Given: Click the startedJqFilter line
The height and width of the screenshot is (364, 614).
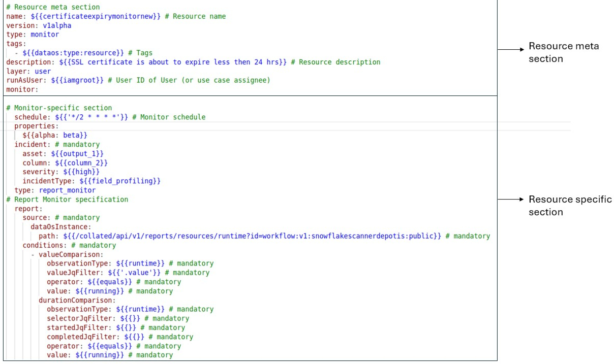Looking at the screenshot, I should tap(116, 327).
